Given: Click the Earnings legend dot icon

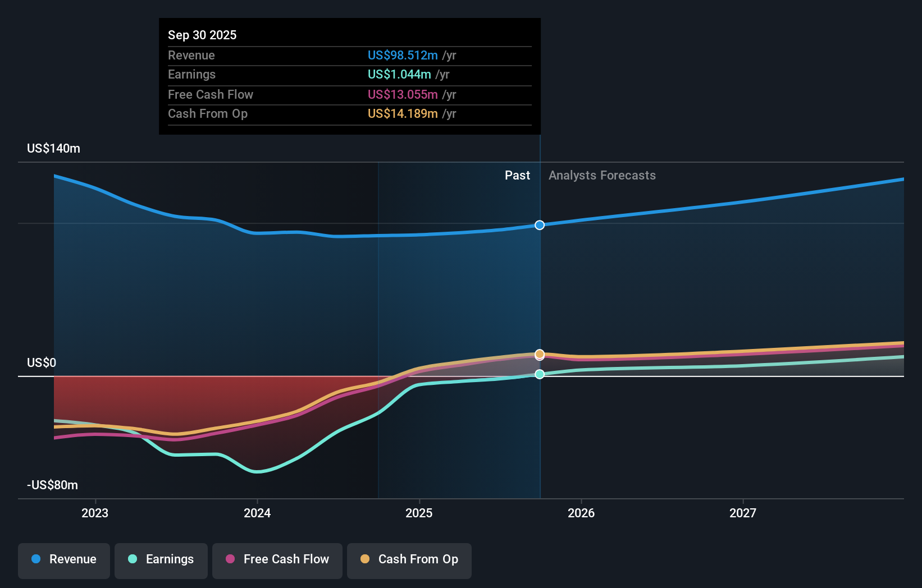Looking at the screenshot, I should (x=132, y=560).
